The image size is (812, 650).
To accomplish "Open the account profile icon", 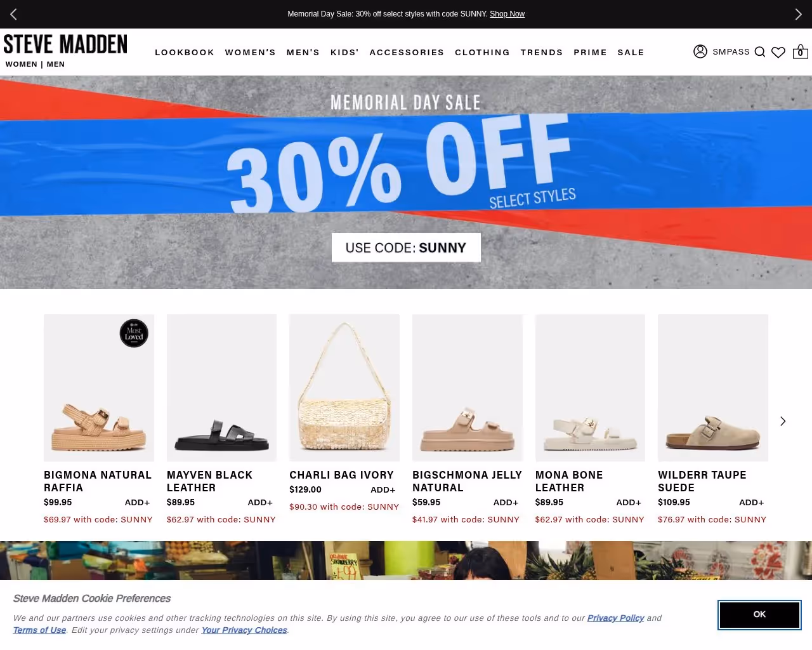I will coord(700,51).
